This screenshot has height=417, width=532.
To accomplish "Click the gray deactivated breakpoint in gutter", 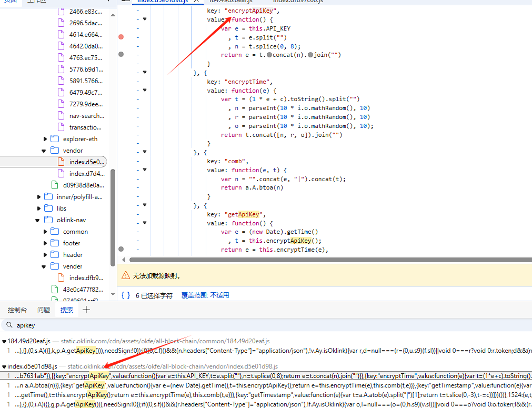I will click(121, 53).
